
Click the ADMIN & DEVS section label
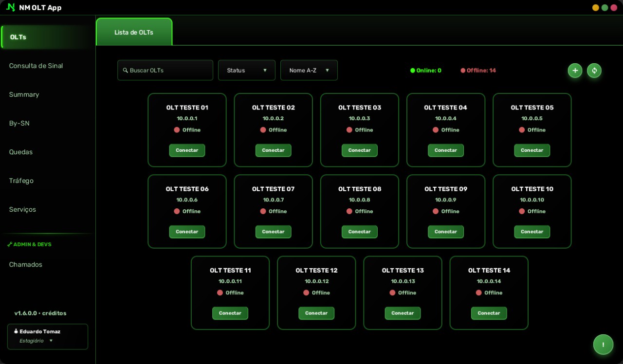click(x=32, y=244)
